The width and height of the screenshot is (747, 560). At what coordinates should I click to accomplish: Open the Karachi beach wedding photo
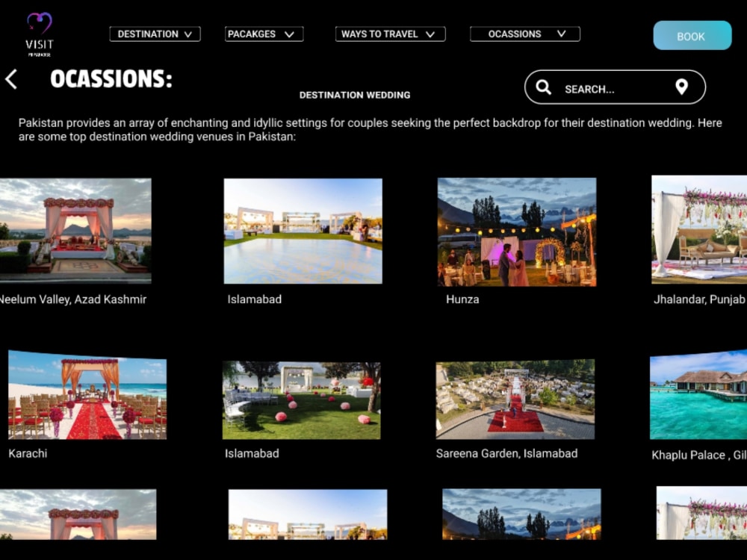[87, 395]
